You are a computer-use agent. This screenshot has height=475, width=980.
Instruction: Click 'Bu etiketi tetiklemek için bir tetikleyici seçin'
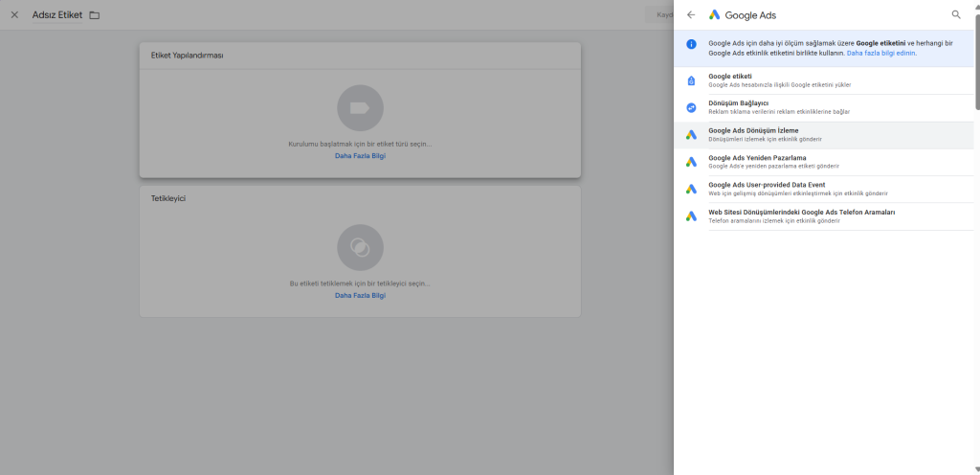tap(360, 283)
